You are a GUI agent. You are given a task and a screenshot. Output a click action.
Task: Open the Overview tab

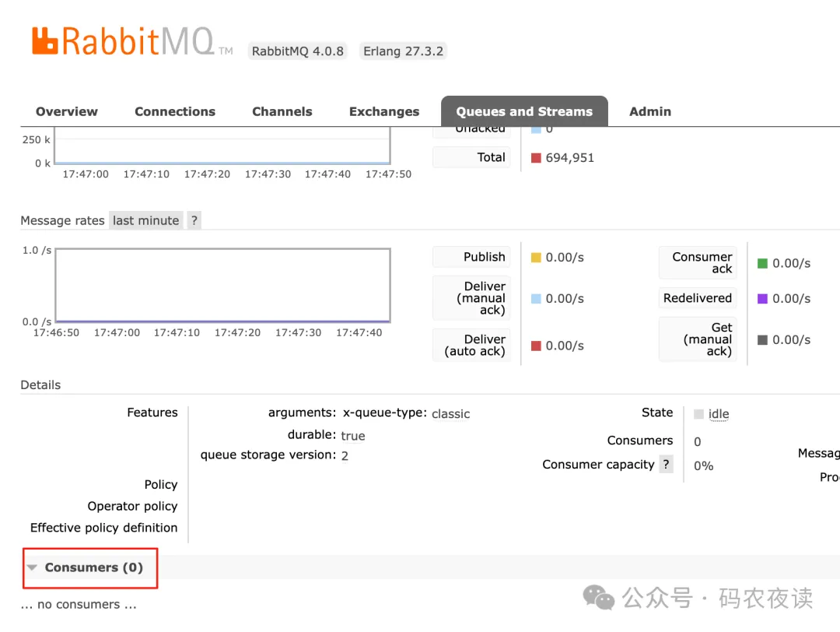click(x=67, y=111)
